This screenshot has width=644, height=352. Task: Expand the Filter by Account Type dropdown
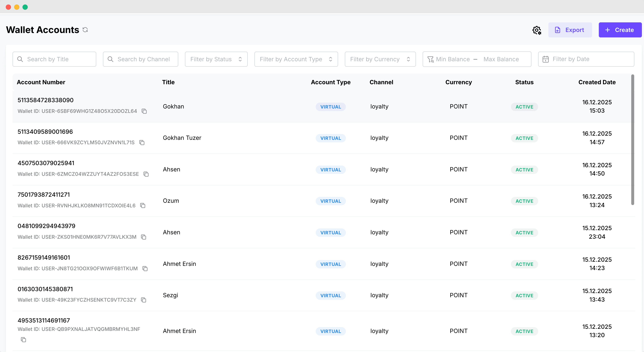[x=296, y=59]
